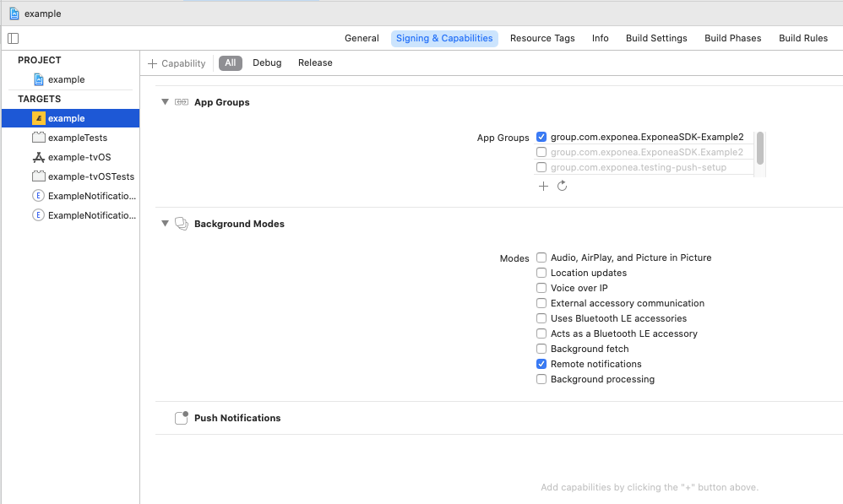Click the example project file icon in title bar
Viewport: 843px width, 504px height.
14,14
